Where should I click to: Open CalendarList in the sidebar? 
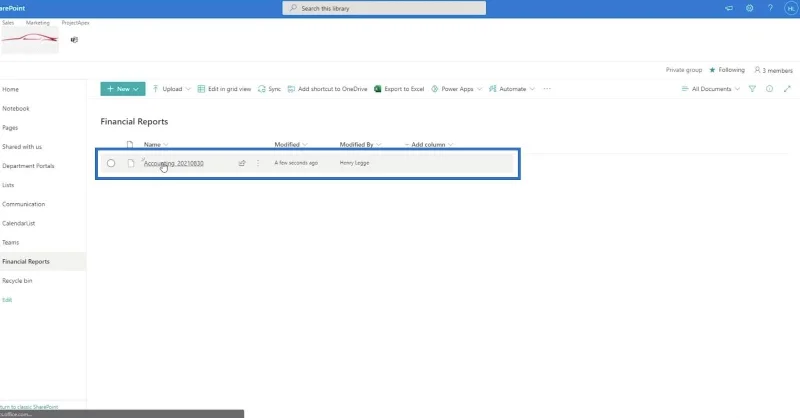point(18,224)
